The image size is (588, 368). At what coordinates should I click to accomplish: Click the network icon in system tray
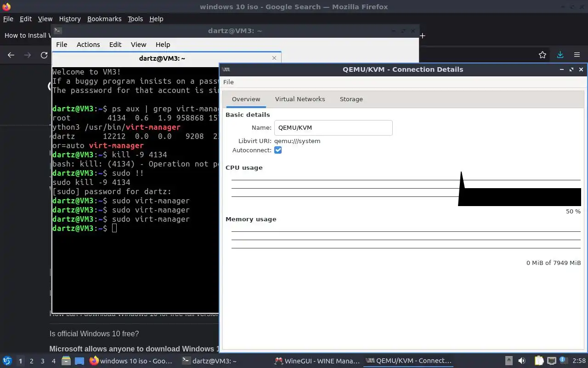552,361
